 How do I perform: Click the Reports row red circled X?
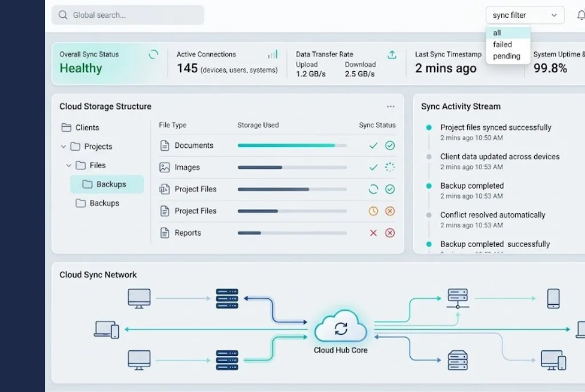point(390,233)
